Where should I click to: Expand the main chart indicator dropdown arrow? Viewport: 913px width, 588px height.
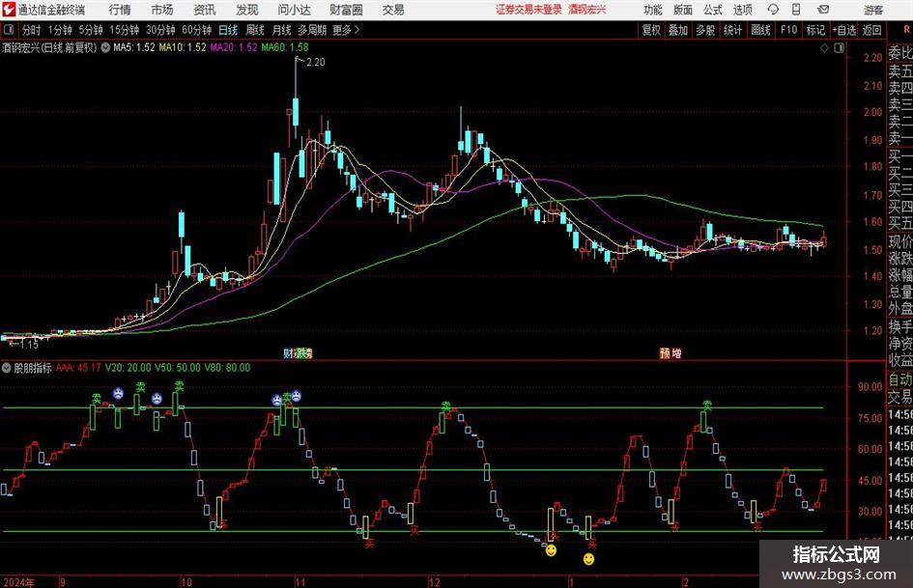(x=105, y=47)
